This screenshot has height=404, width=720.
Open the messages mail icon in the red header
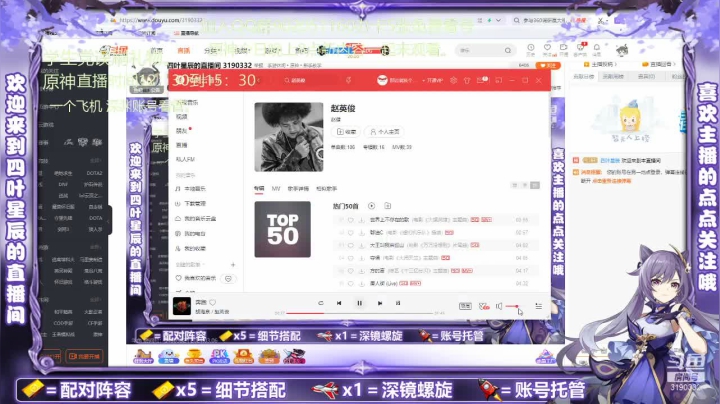point(482,80)
